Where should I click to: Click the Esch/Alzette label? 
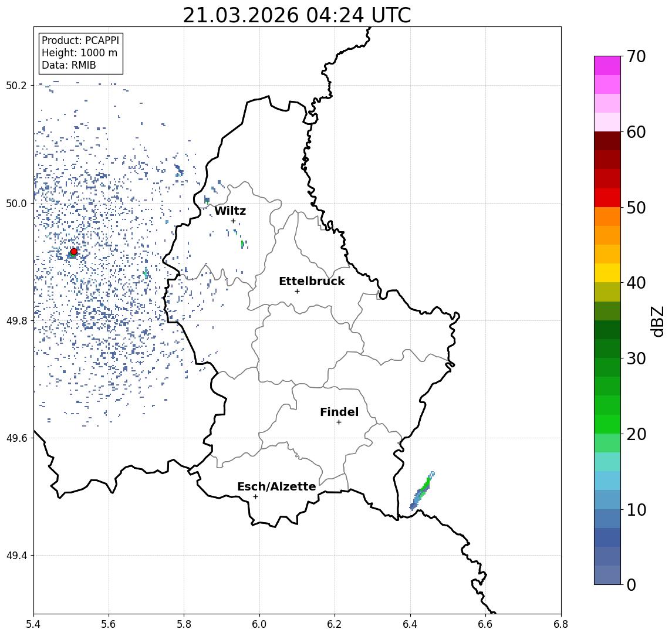click(x=276, y=487)
